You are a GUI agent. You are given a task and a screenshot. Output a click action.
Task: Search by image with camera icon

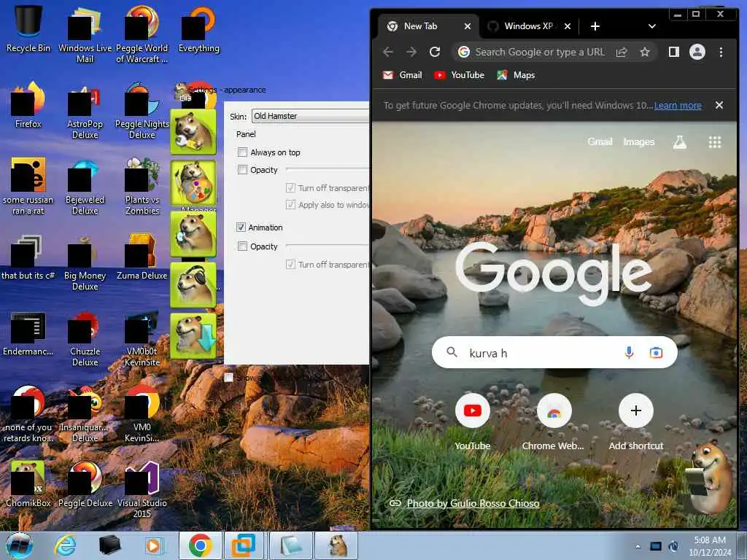click(x=656, y=352)
